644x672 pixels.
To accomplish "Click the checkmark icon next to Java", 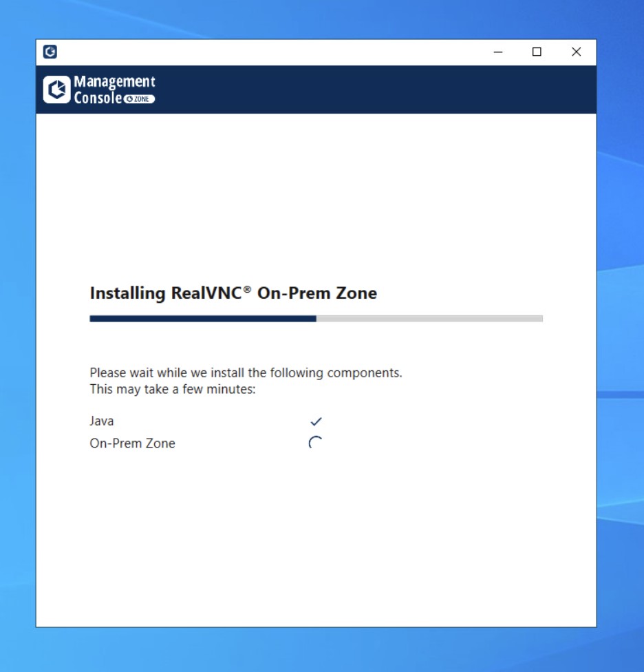I will pos(316,420).
